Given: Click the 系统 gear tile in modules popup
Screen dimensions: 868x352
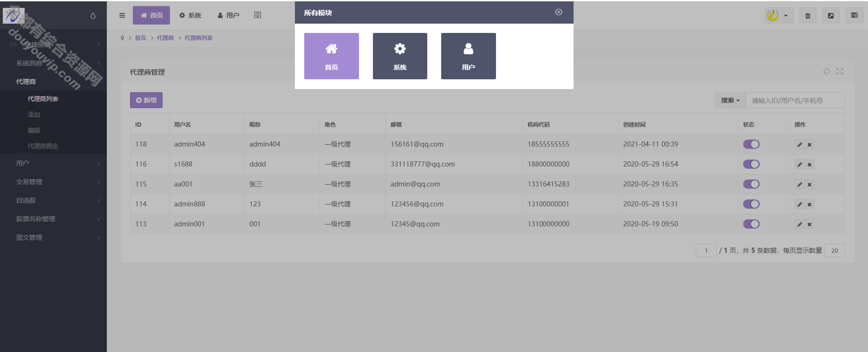Looking at the screenshot, I should 400,56.
